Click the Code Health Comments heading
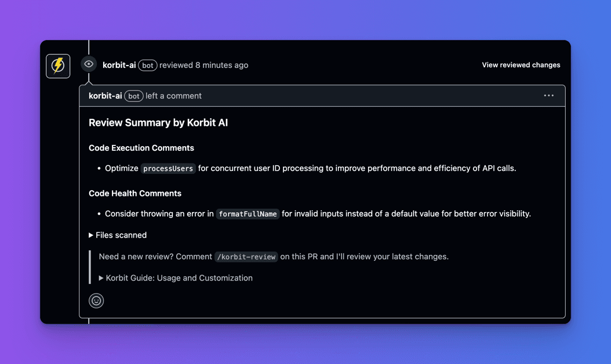This screenshot has width=611, height=364. (x=135, y=194)
